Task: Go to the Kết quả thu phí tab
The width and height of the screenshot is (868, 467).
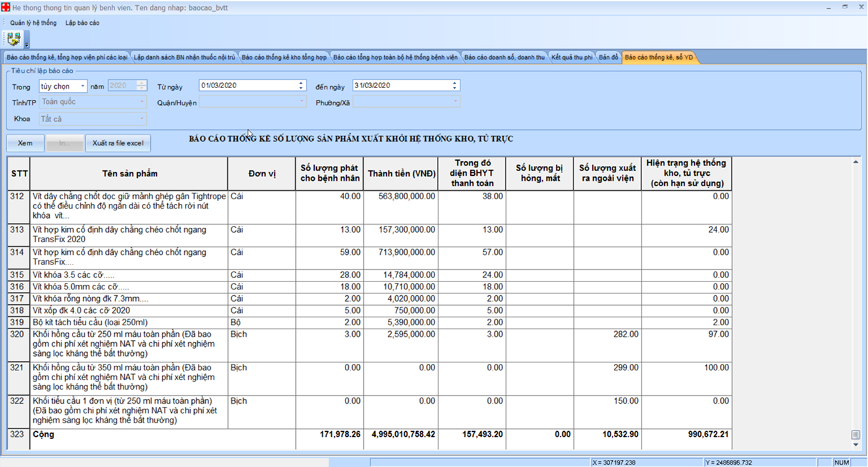Action: coord(571,57)
